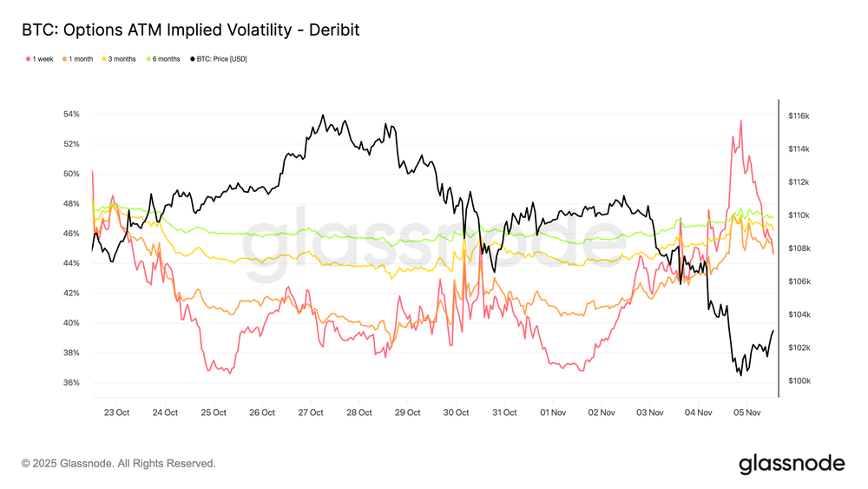This screenshot has height=489, width=868.
Task: Click the $116k label on price axis
Action: 799,116
